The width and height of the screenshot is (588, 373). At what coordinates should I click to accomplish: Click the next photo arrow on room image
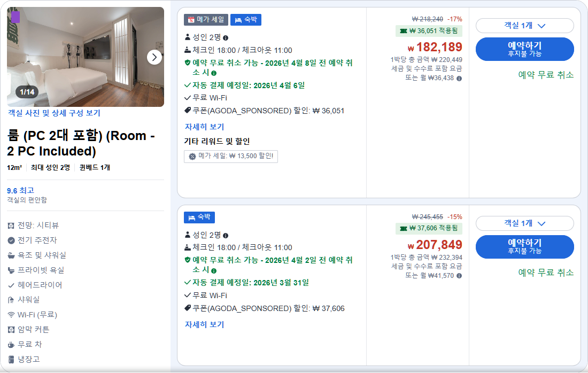pyautogui.click(x=154, y=57)
